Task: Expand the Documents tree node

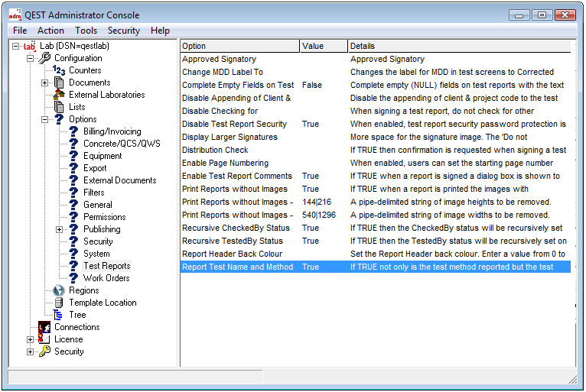Action: click(x=45, y=83)
